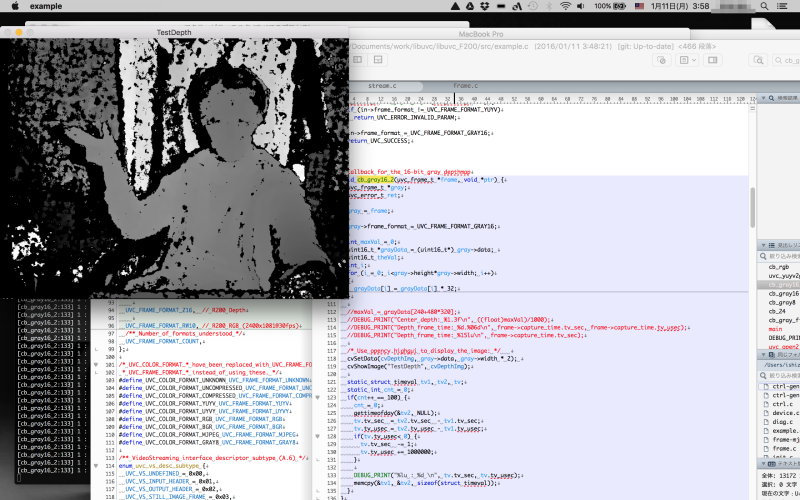Image resolution: width=800 pixels, height=500 pixels.
Task: Switch to the stream.c tab
Action: (x=382, y=86)
